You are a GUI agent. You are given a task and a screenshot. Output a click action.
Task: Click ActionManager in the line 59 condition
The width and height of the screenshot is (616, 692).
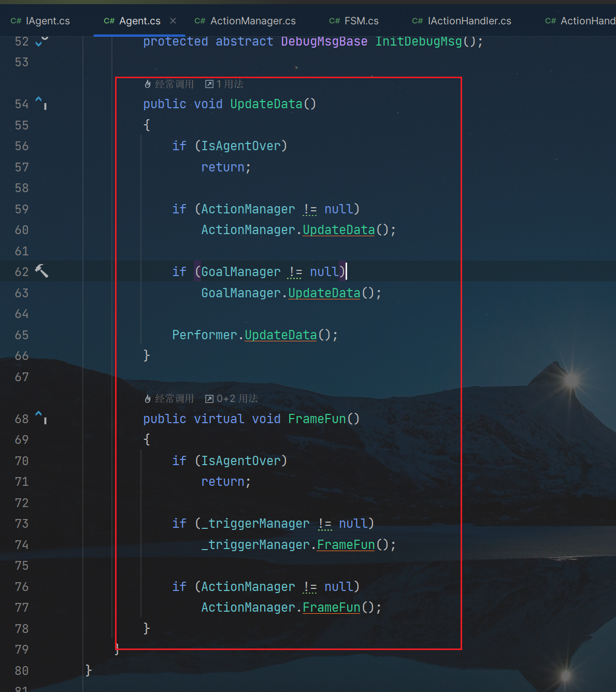[248, 209]
